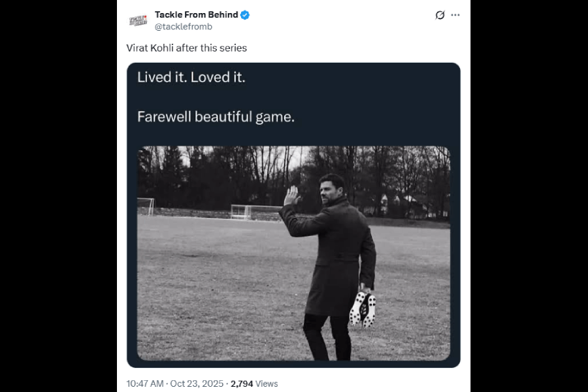Screen dimensions: 588x392
Task: Click the 2,794 Views count
Action: point(254,384)
